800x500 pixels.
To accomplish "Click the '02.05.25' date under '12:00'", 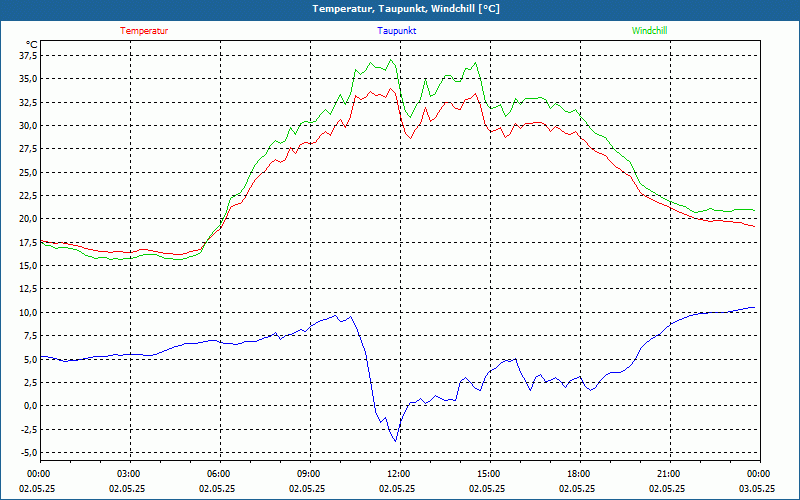I will pos(397,488).
